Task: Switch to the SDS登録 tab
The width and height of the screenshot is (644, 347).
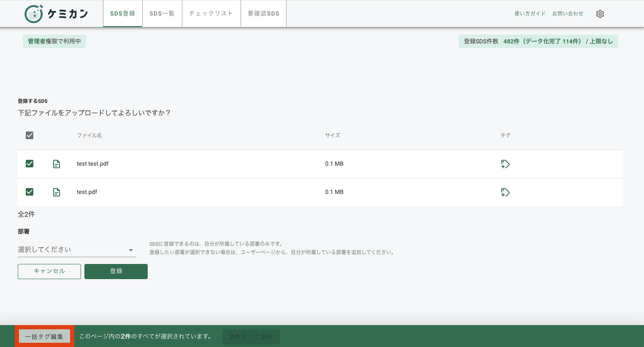Action: tap(123, 13)
